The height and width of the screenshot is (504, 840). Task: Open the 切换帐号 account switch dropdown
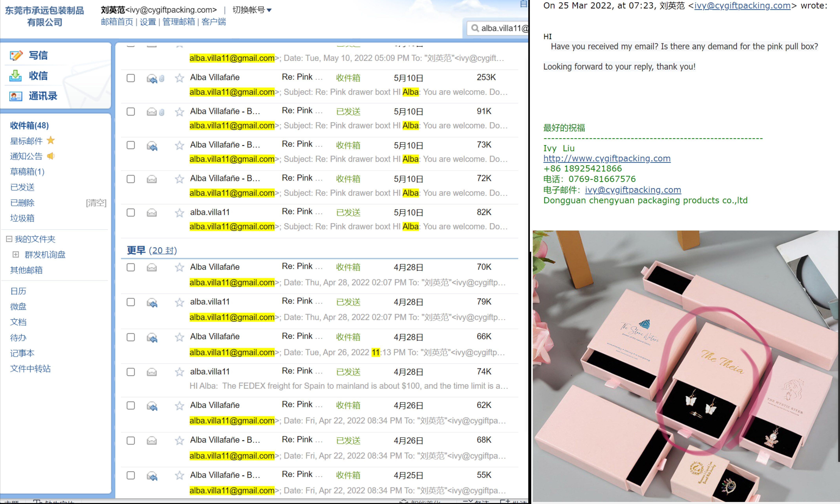[252, 10]
